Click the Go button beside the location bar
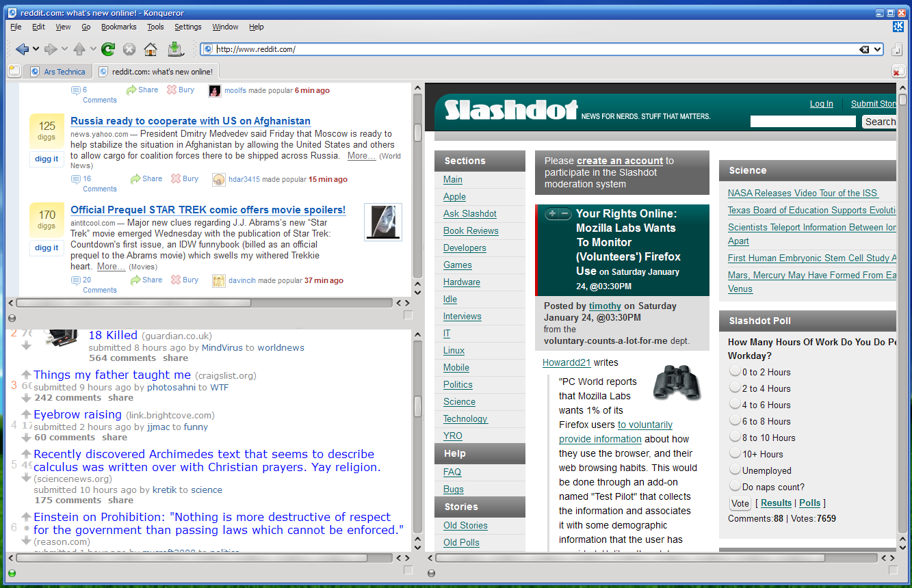 (897, 49)
